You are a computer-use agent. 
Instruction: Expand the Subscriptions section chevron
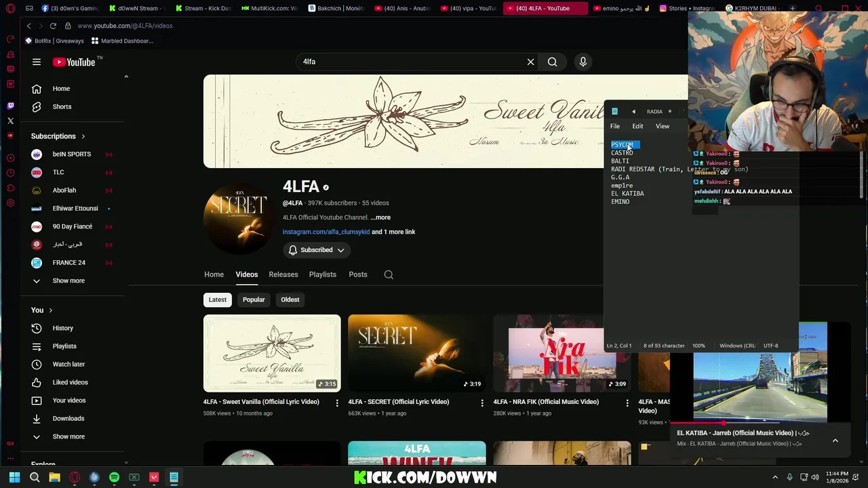[x=83, y=136]
